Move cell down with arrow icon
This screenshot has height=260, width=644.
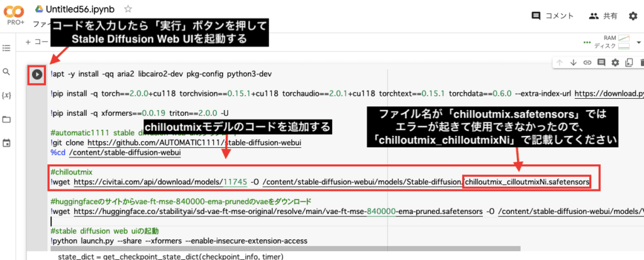point(574,62)
